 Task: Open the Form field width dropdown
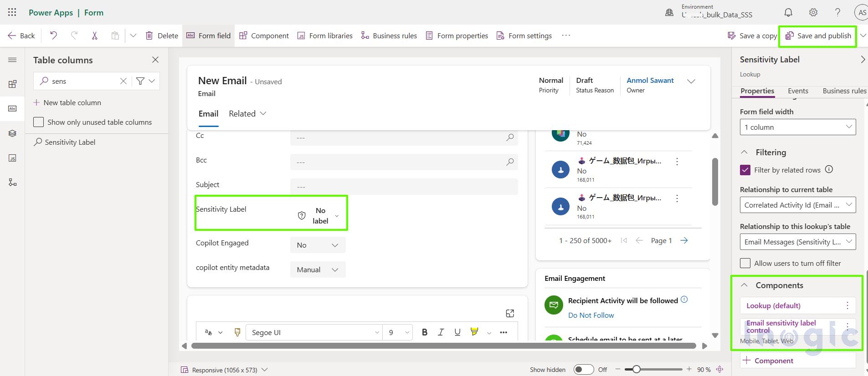coord(798,127)
